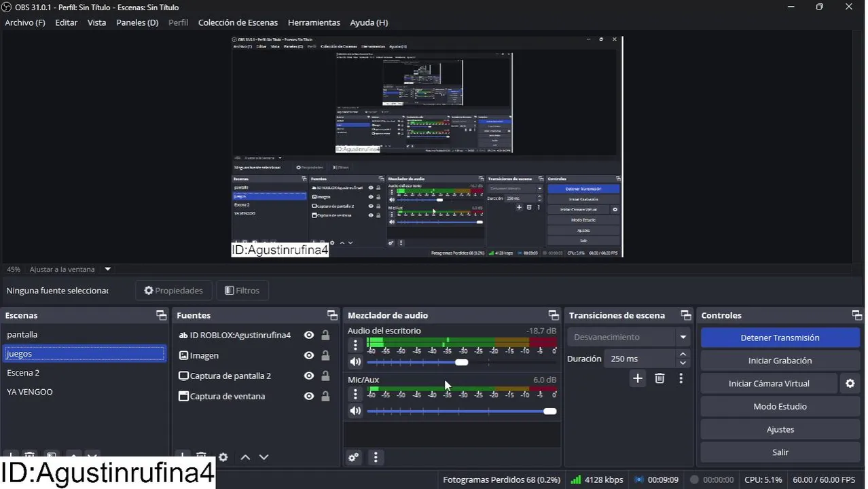Select Captura de pantalla 2 source row

click(255, 376)
